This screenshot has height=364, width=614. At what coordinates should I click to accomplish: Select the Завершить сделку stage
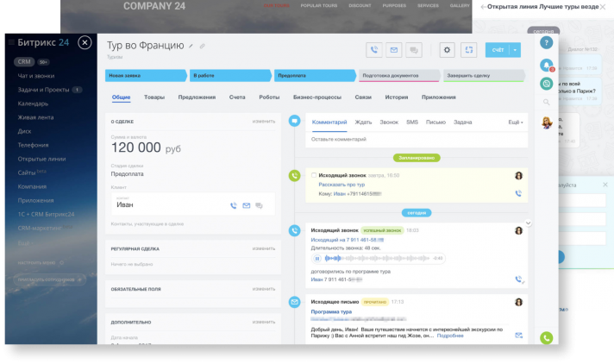(484, 76)
